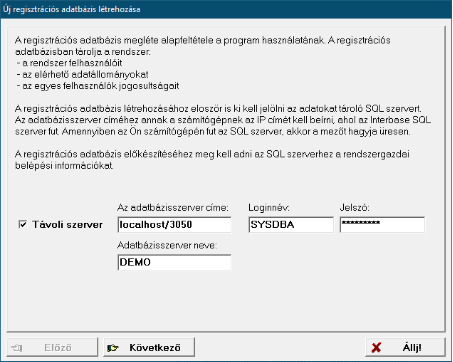Click the Állj! cancel button
Viewport: 453px width, 362px height.
(x=405, y=348)
